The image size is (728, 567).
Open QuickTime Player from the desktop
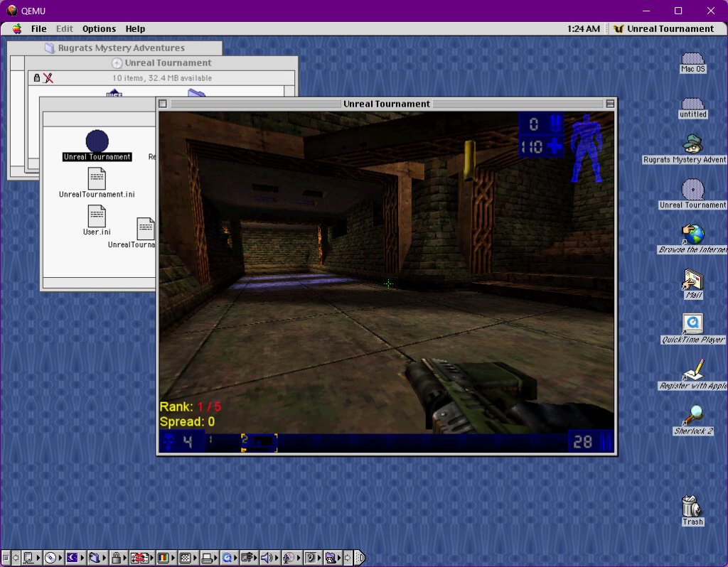pos(692,324)
